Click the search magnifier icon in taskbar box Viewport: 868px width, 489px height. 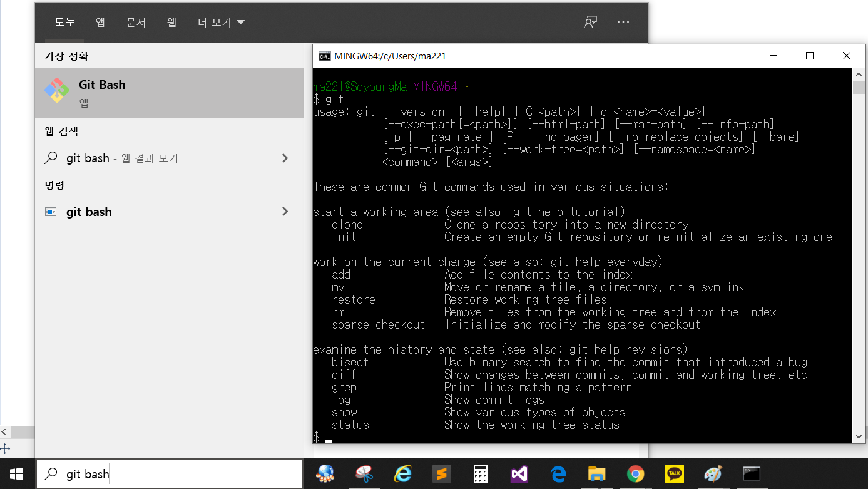click(52, 475)
